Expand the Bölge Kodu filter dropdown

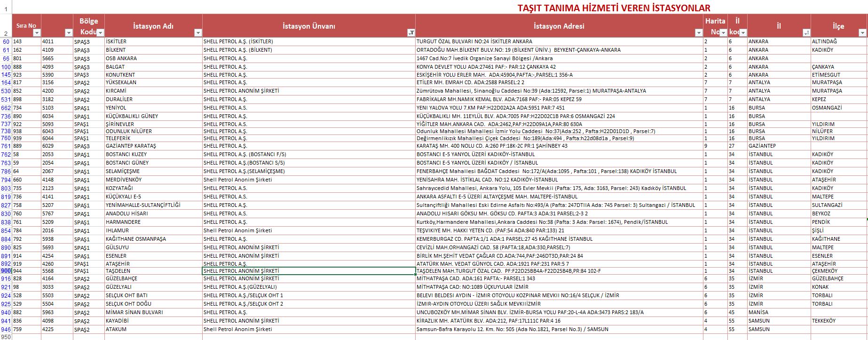100,32
